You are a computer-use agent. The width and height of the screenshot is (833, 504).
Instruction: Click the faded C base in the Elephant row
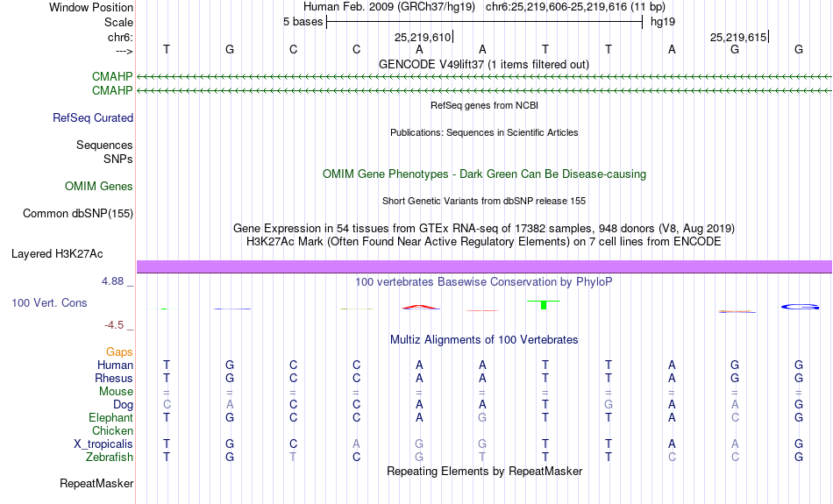(x=735, y=418)
